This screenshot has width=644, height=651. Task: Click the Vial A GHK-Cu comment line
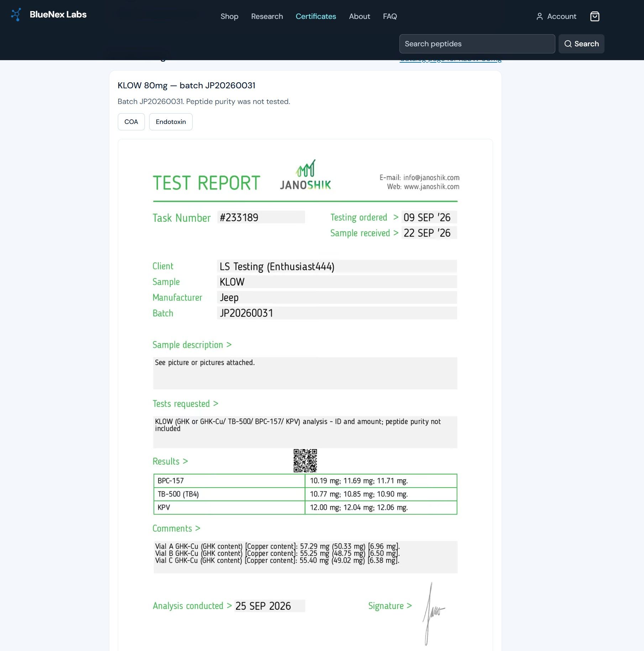278,546
